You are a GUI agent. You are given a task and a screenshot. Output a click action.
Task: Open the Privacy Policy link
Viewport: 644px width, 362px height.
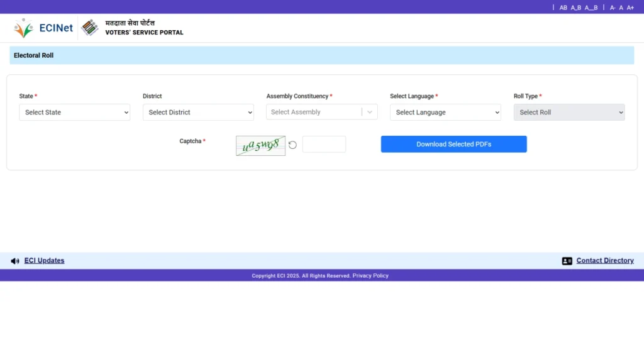[370, 276]
